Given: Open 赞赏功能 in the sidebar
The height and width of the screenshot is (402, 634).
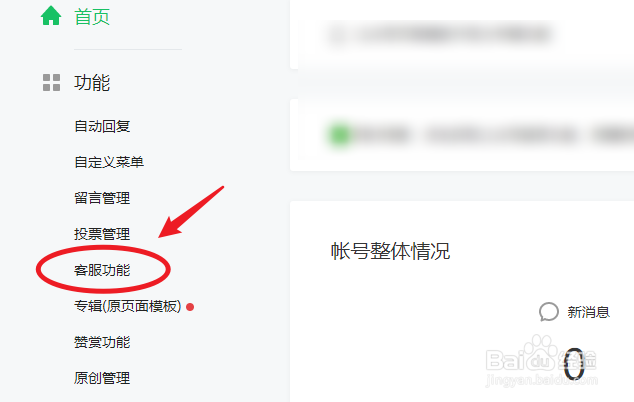Looking at the screenshot, I should click(x=102, y=342).
